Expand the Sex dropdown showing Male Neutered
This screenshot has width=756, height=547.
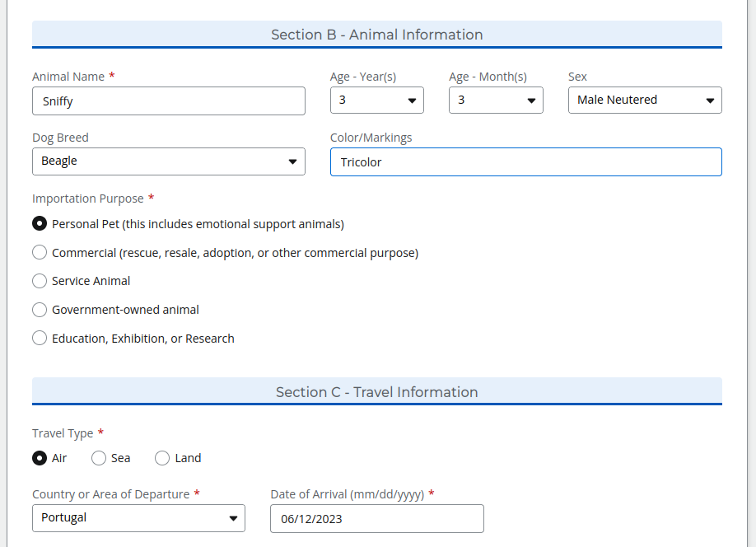[x=645, y=100]
